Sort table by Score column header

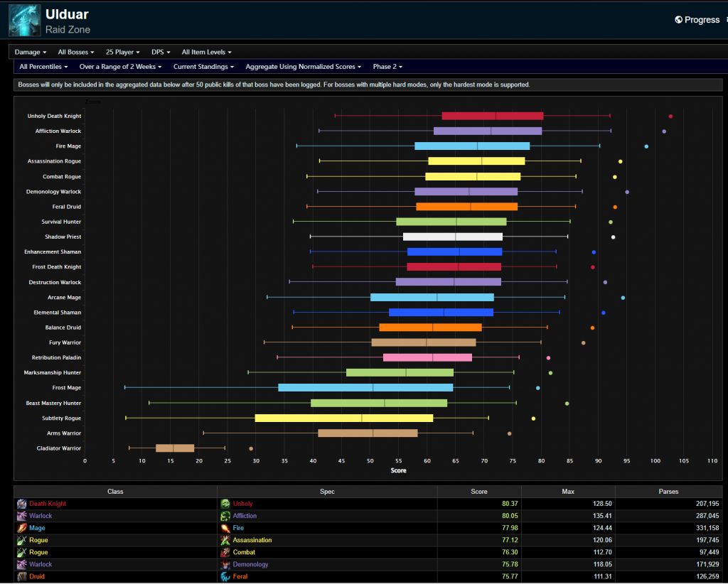point(479,492)
